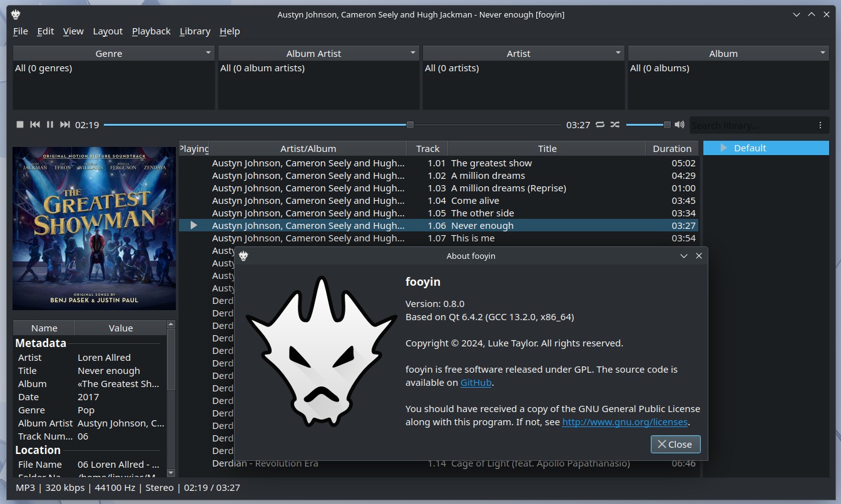This screenshot has height=504, width=841.
Task: Click the Date value 2017
Action: point(88,397)
